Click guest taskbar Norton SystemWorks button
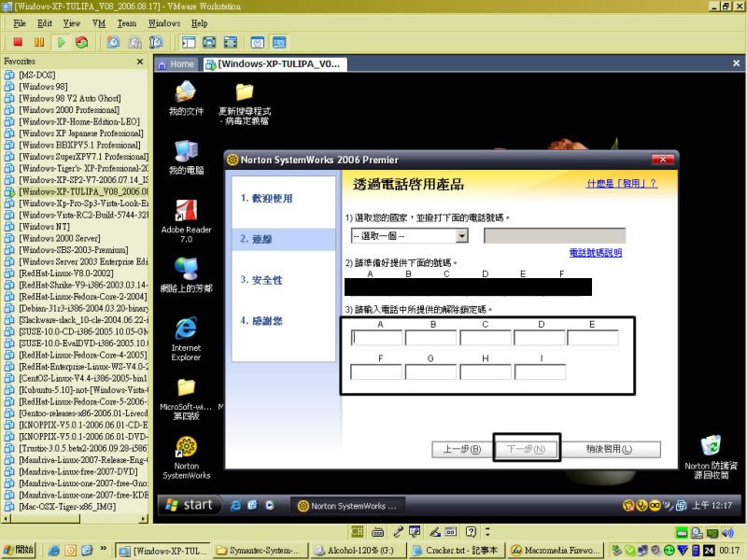 pos(347,506)
